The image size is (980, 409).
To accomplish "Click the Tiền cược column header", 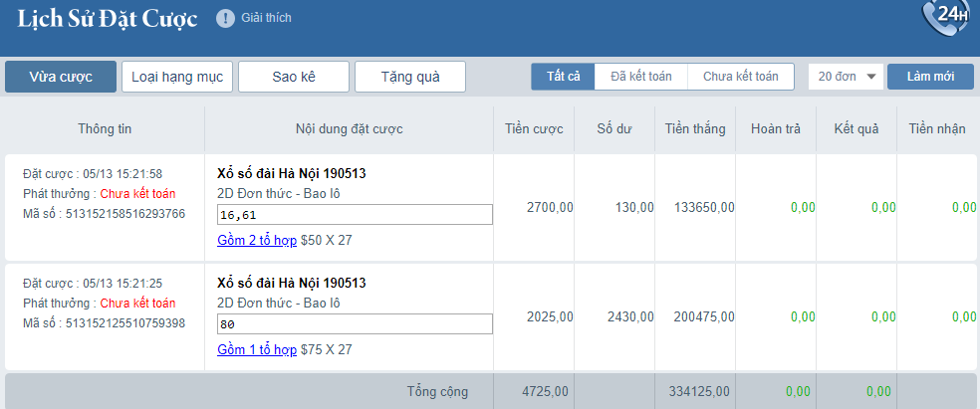I will pos(534,129).
